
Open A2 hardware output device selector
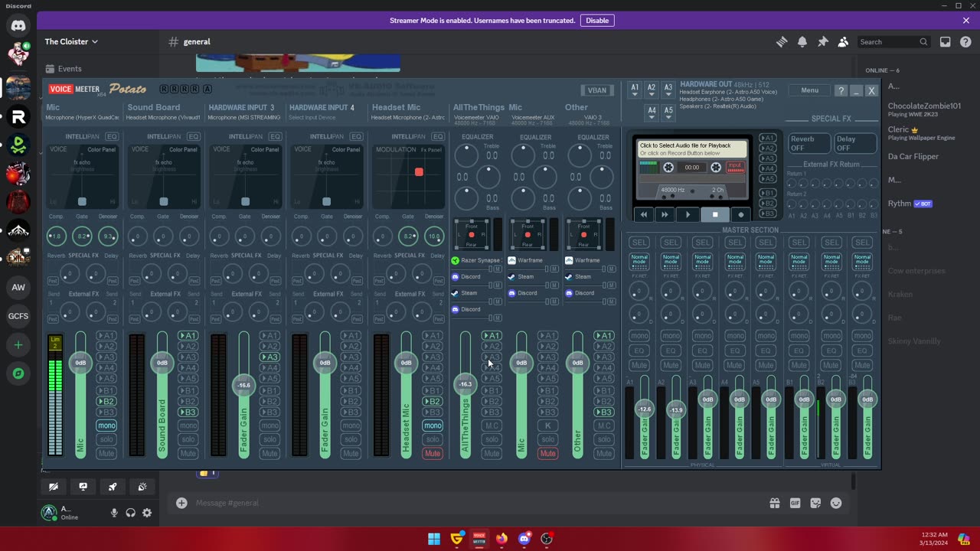pyautogui.click(x=652, y=89)
